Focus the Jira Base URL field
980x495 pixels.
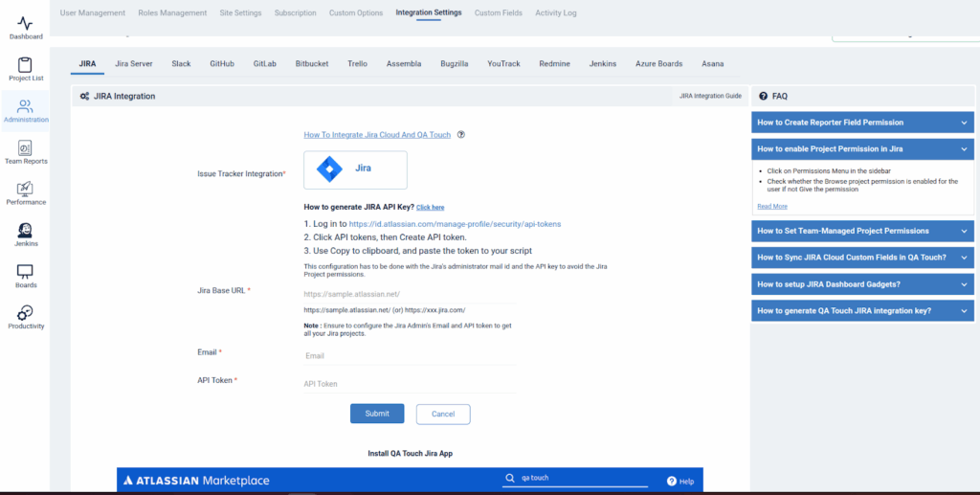pyautogui.click(x=410, y=294)
